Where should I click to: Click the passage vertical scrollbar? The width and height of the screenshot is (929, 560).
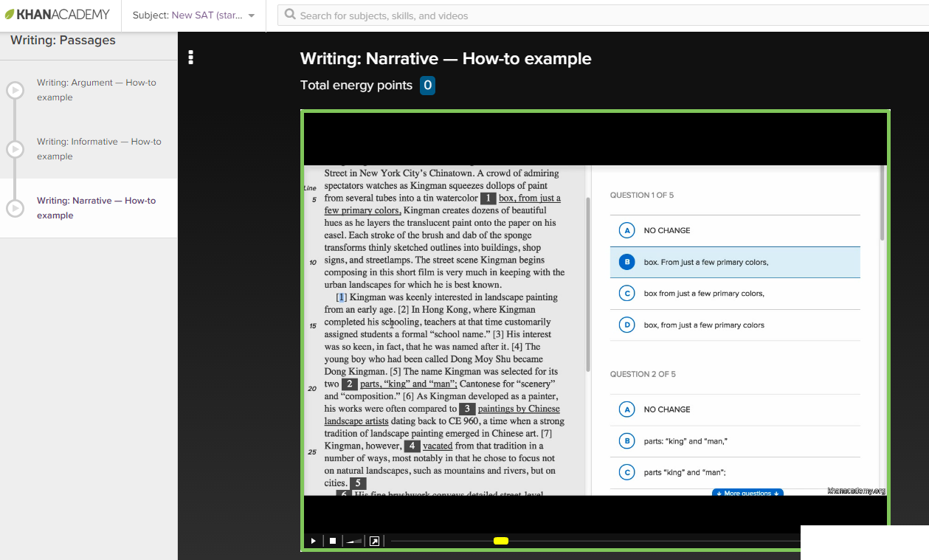tap(588, 284)
